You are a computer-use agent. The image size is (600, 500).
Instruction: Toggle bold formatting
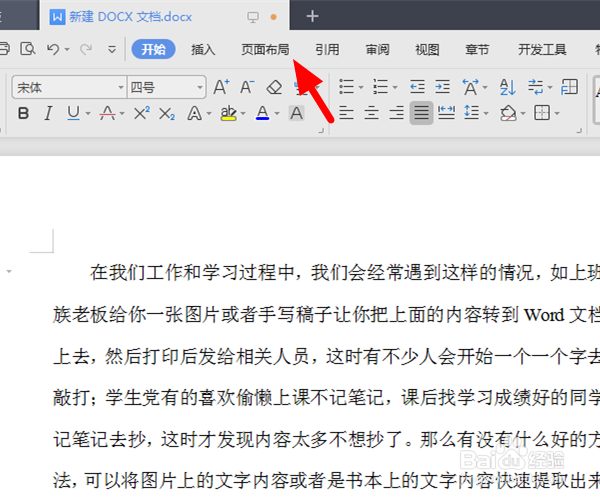23,113
